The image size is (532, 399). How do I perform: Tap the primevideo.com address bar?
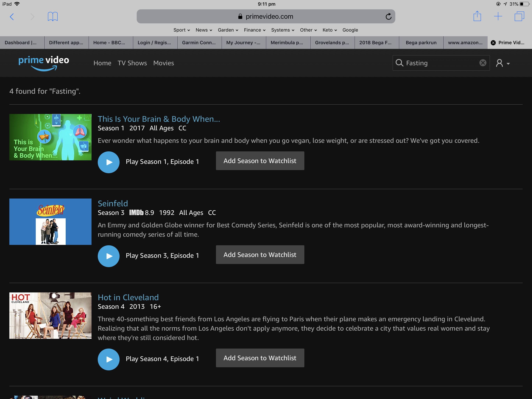pyautogui.click(x=266, y=16)
